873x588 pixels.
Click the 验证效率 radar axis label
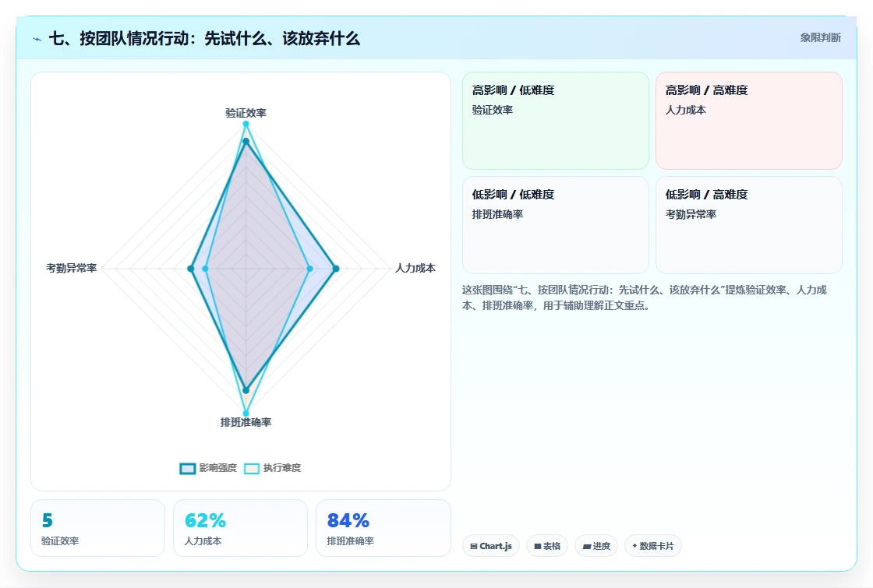pyautogui.click(x=246, y=113)
